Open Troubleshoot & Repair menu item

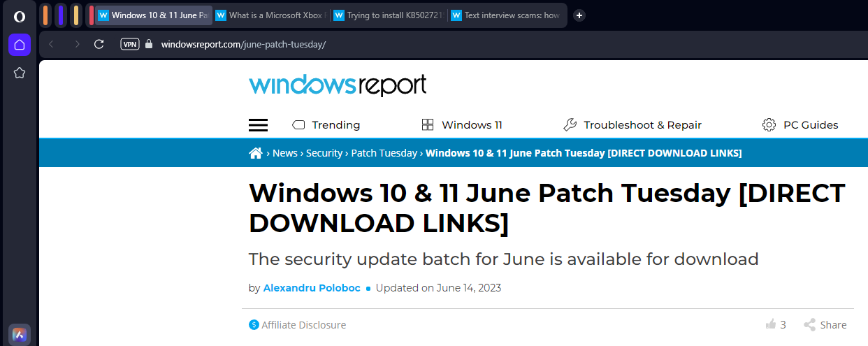(x=632, y=125)
